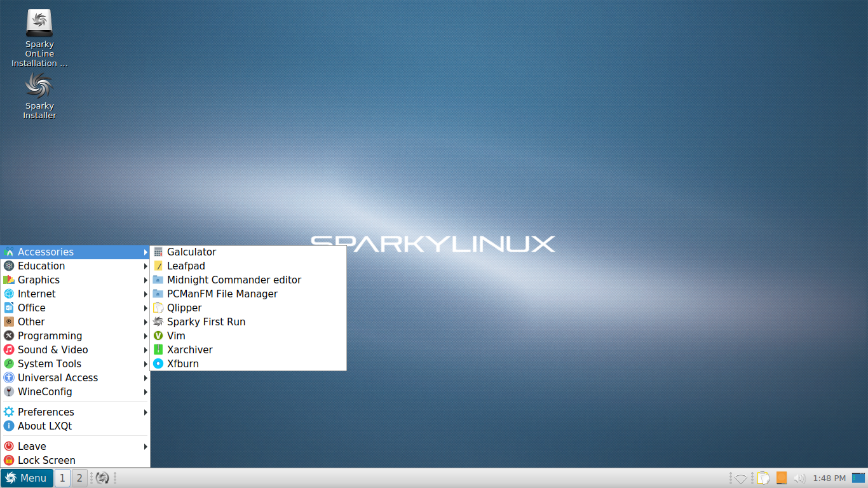Click the volume speaker icon in the tray

click(x=799, y=478)
